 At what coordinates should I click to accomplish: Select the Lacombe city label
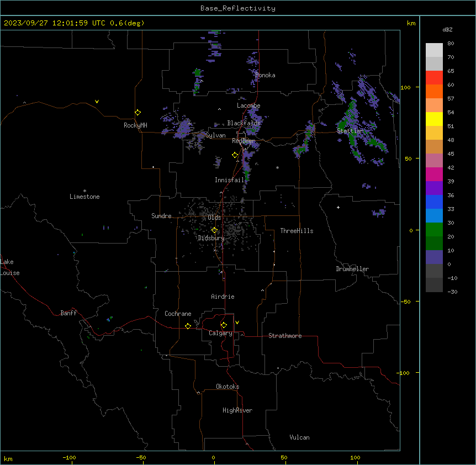pyautogui.click(x=248, y=105)
